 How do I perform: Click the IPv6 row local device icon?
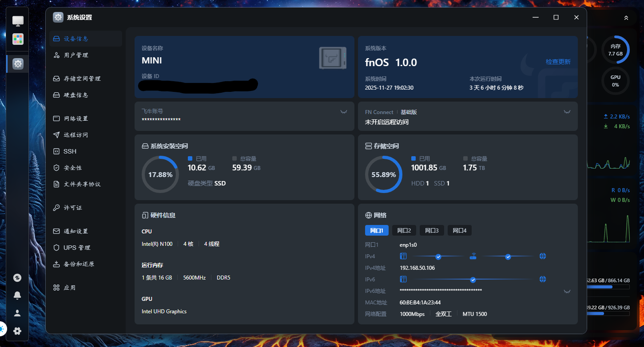pyautogui.click(x=403, y=279)
